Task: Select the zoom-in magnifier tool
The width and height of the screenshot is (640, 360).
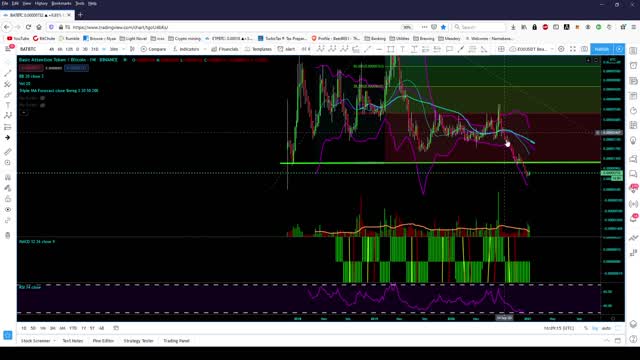Action: pyautogui.click(x=8, y=163)
